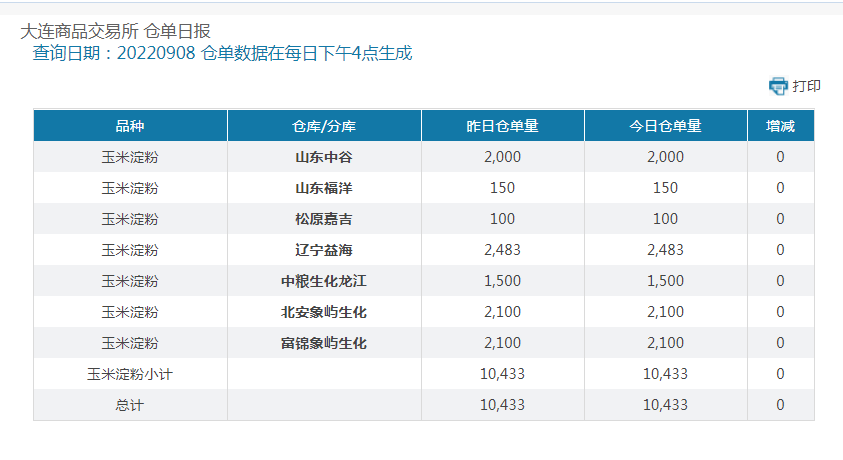Click the 打印 print link

pos(806,86)
